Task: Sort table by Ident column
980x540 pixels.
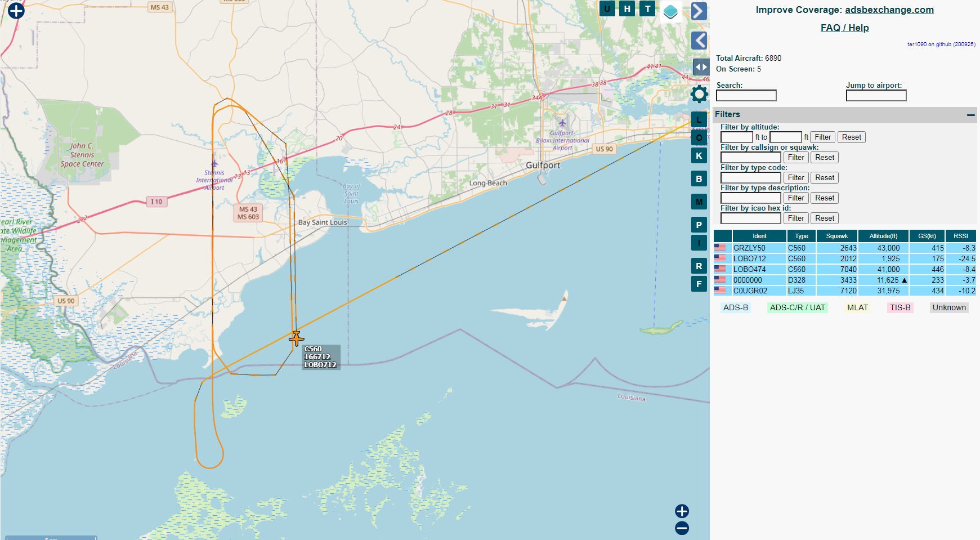Action: tap(759, 236)
